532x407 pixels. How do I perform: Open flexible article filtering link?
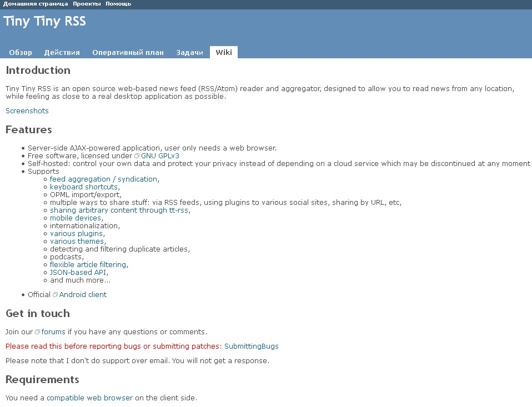point(88,264)
